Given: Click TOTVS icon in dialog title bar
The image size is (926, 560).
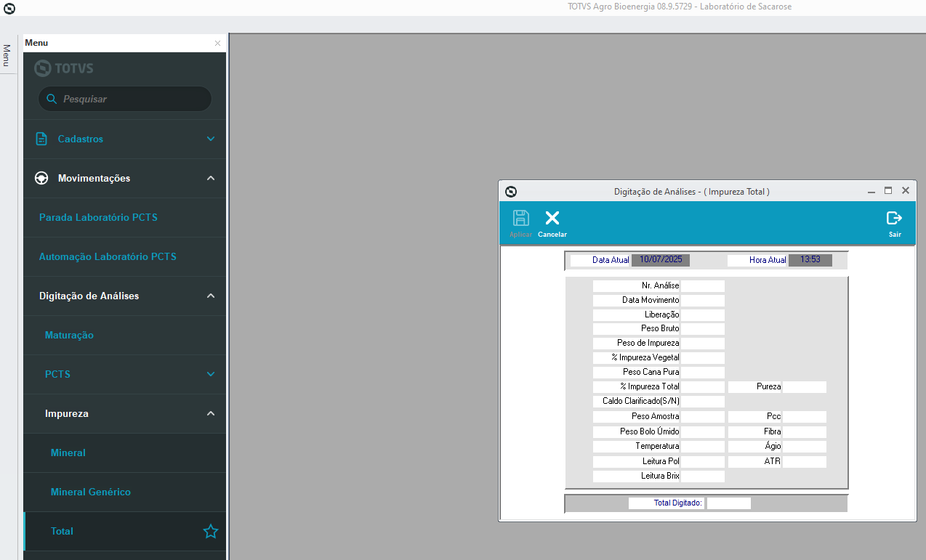Looking at the screenshot, I should coord(511,192).
